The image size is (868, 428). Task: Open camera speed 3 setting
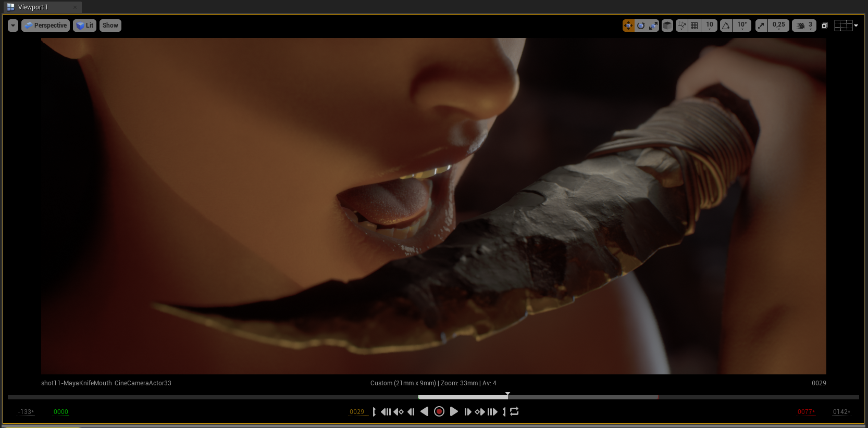click(804, 26)
